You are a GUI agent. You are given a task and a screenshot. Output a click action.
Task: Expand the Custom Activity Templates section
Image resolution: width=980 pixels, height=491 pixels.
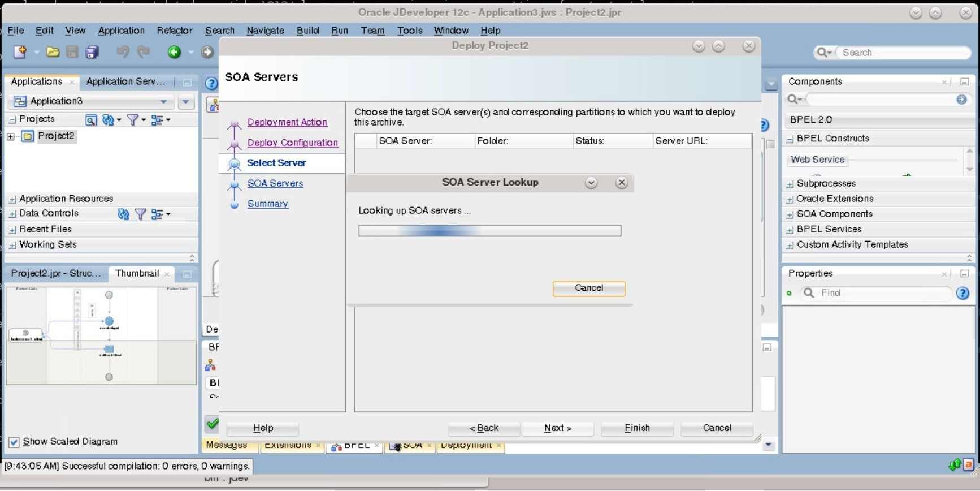pos(790,245)
